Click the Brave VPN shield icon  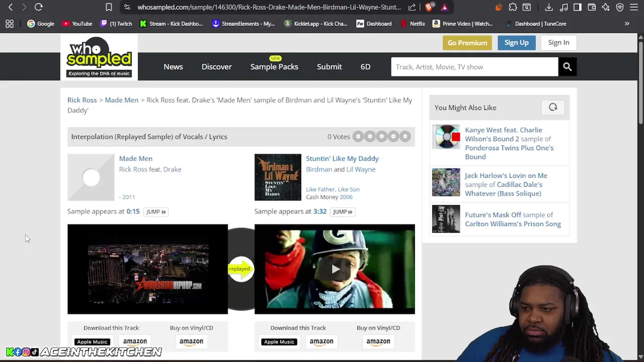tap(620, 7)
